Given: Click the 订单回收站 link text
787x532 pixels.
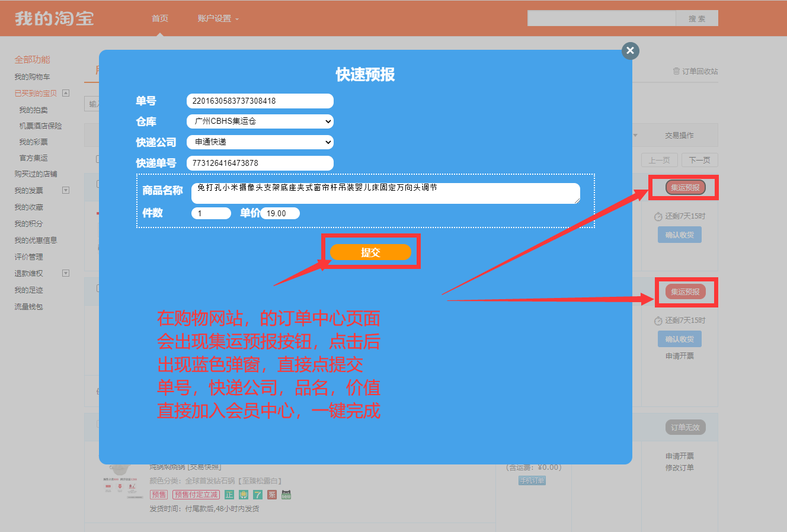Looking at the screenshot, I should [x=700, y=71].
